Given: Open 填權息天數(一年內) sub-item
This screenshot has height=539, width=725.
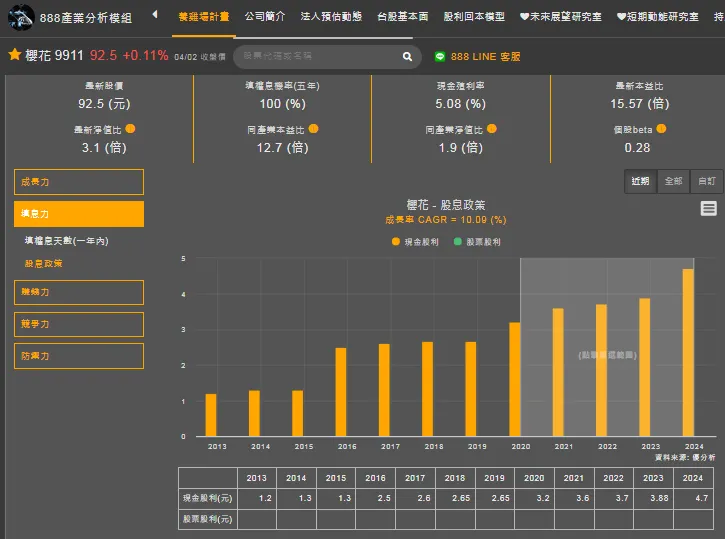Looking at the screenshot, I should point(67,241).
